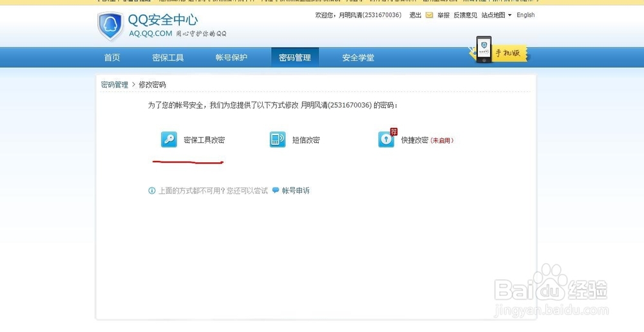644x332 pixels.
Task: Open the mail envelope icon in header
Action: (x=429, y=15)
